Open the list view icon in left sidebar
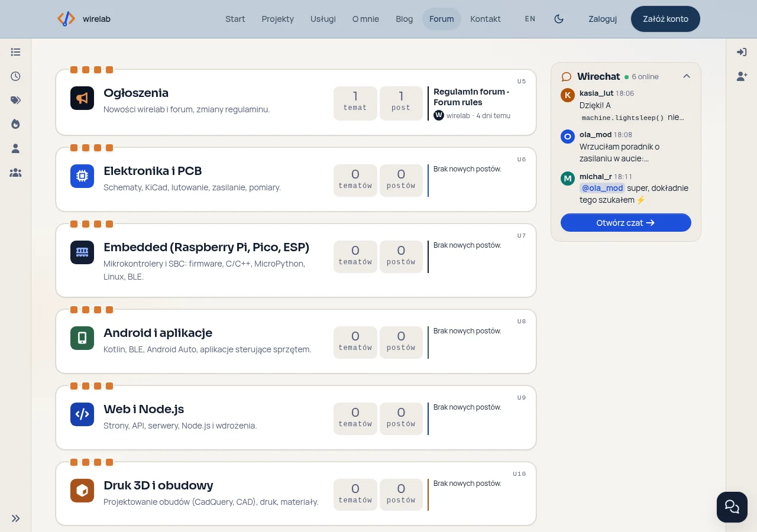The height and width of the screenshot is (532, 757). [15, 52]
